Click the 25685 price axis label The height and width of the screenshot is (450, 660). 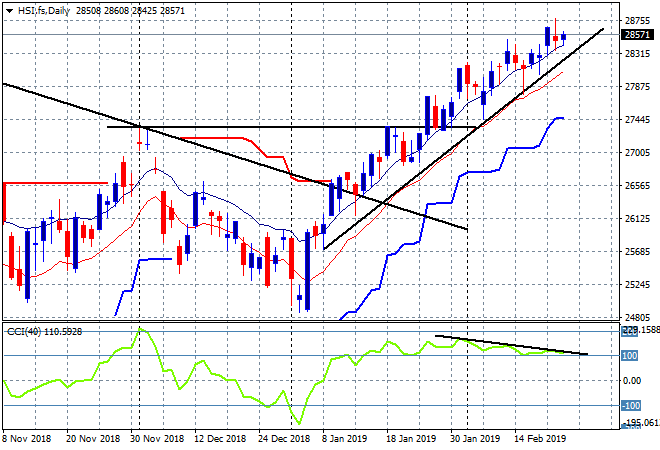tap(637, 251)
